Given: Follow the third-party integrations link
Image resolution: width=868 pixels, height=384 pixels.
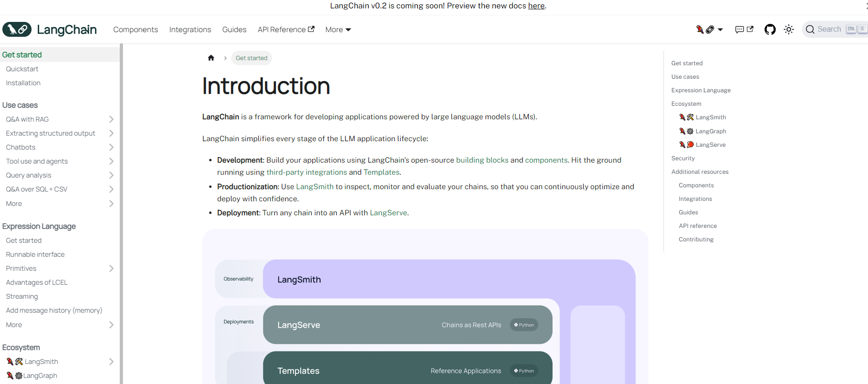Looking at the screenshot, I should coord(307,172).
